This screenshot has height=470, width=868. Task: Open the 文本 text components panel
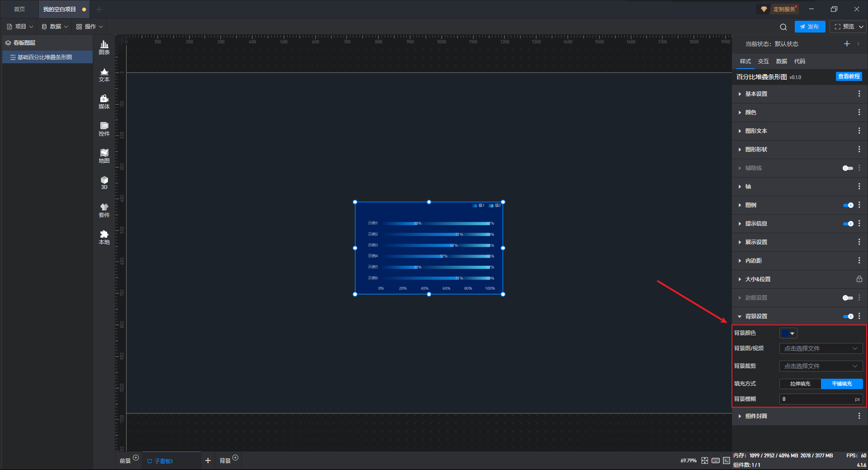coord(104,75)
